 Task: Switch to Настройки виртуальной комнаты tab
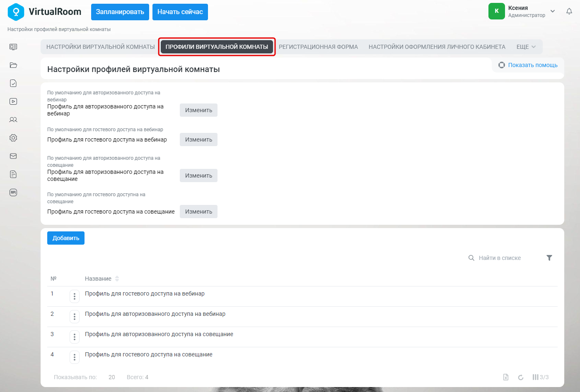pyautogui.click(x=101, y=47)
